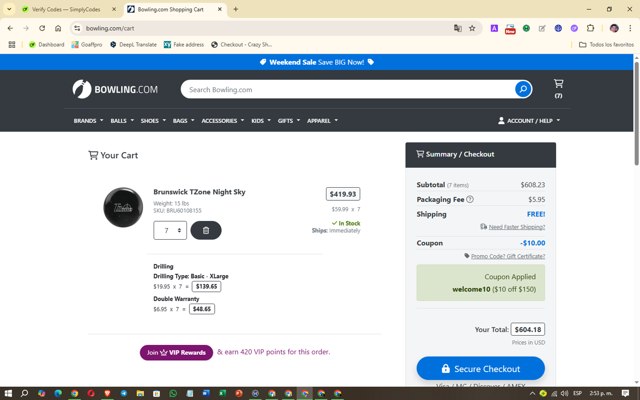Viewport: 640px width, 400px height.
Task: Delete item using the trash can button
Action: tap(206, 230)
